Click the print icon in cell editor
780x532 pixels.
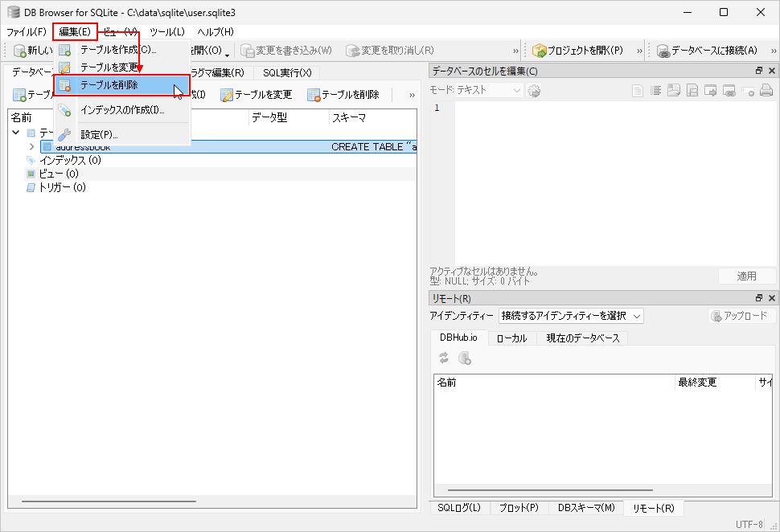click(x=766, y=91)
